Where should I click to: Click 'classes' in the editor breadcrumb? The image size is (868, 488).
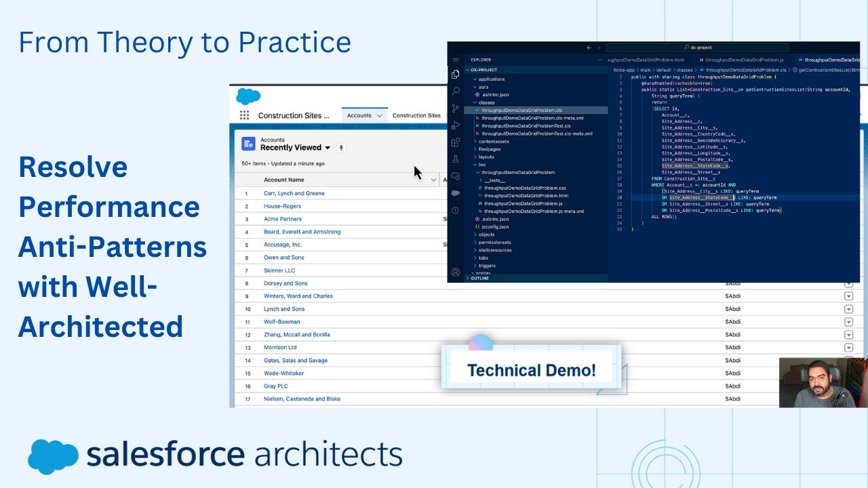coord(685,70)
